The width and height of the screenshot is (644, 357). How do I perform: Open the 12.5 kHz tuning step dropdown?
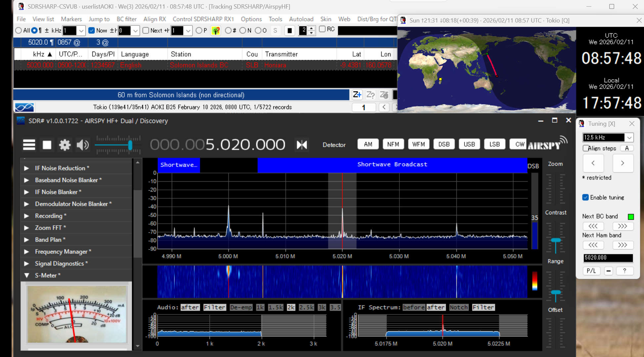click(629, 137)
